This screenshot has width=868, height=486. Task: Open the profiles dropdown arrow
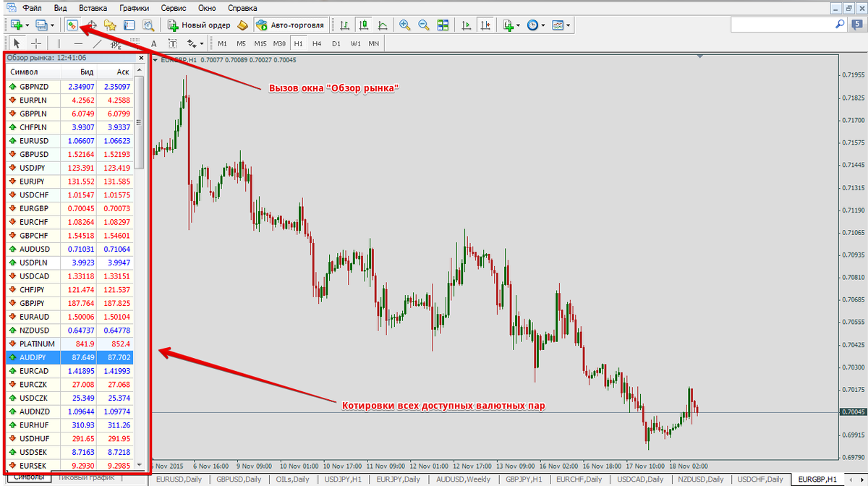tap(51, 25)
